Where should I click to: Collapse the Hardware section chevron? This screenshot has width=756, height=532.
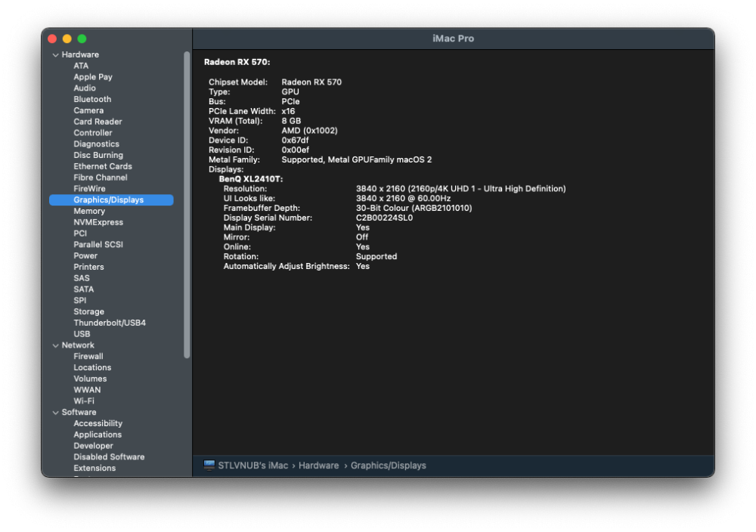click(x=55, y=55)
